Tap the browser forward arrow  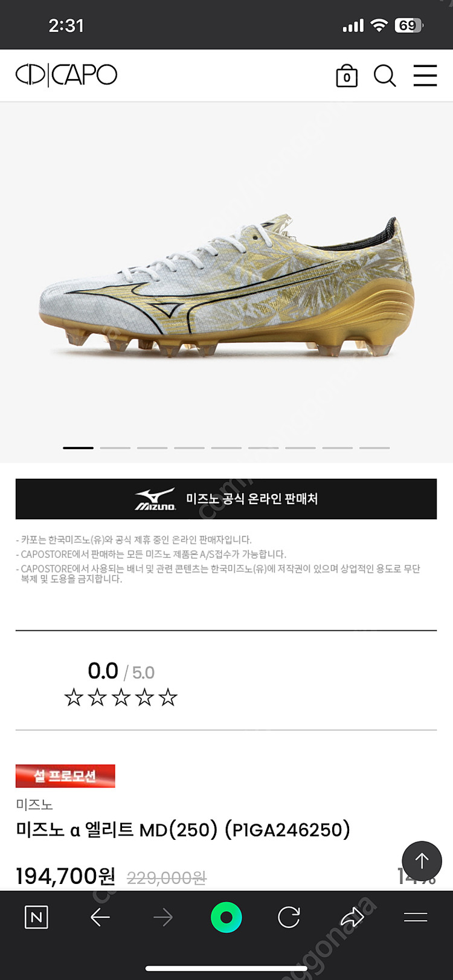click(x=163, y=918)
